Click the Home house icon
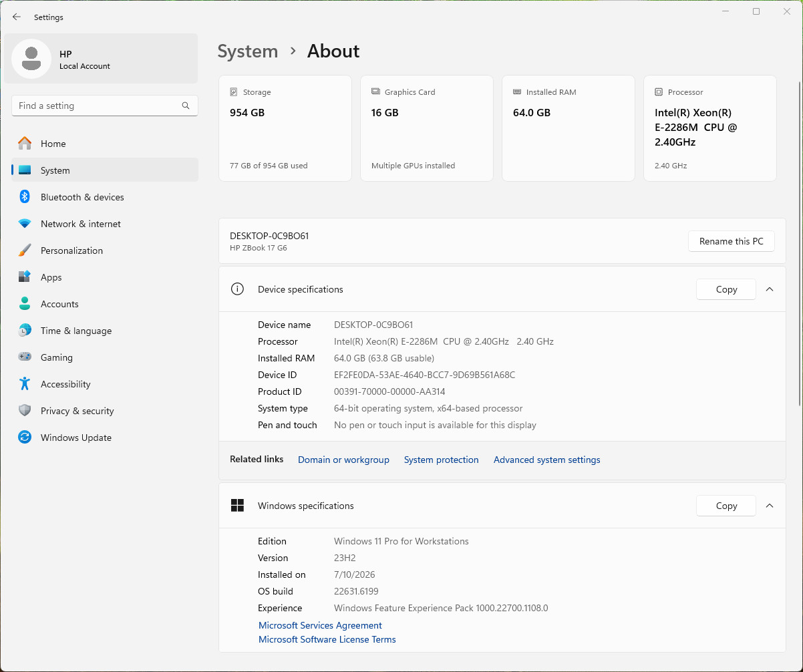Image resolution: width=803 pixels, height=672 pixels. tap(25, 144)
